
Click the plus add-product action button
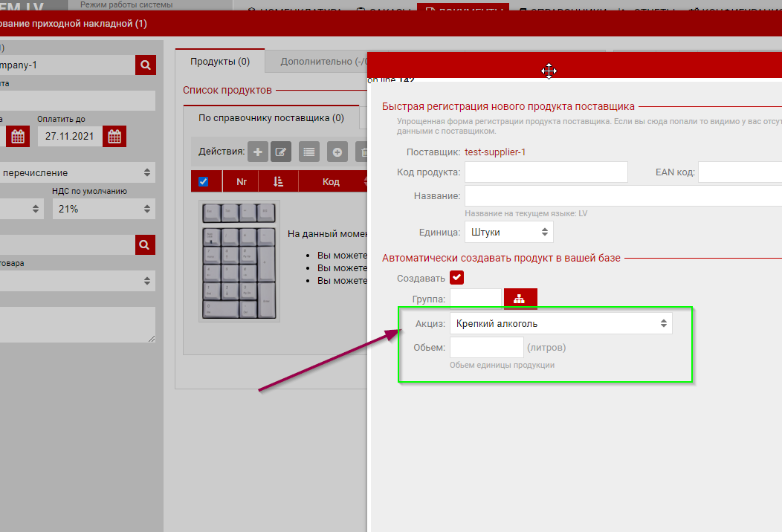coord(257,152)
